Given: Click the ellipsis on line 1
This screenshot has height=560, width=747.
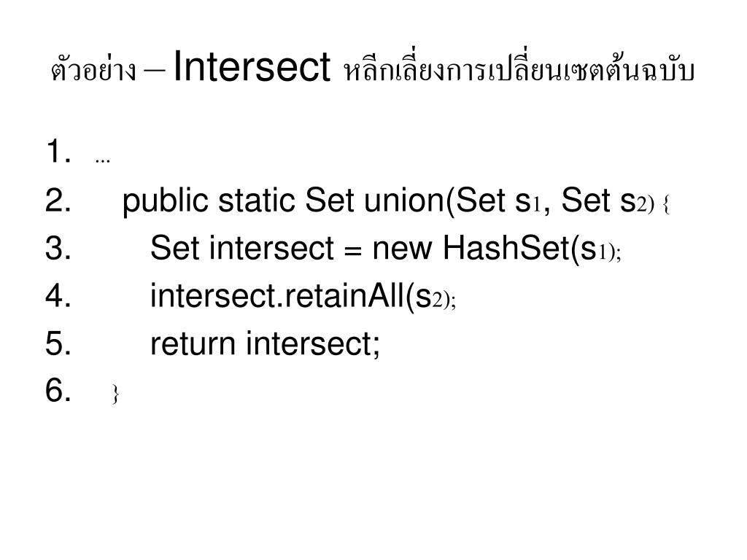Looking at the screenshot, I should pos(102,160).
